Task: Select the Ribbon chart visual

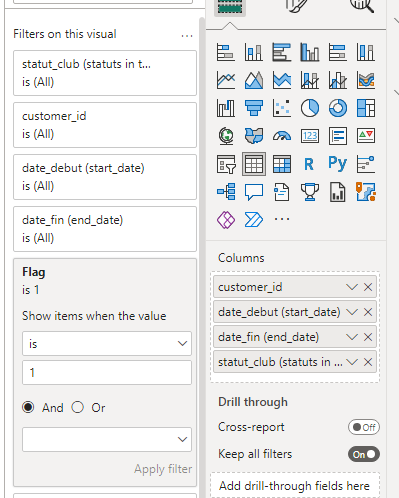Action: pyautogui.click(x=366, y=80)
